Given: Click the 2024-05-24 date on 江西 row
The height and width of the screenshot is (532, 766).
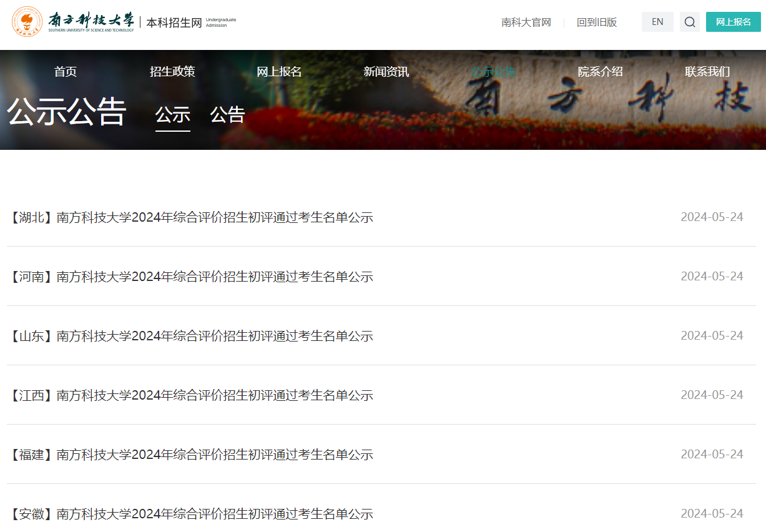Looking at the screenshot, I should (712, 395).
